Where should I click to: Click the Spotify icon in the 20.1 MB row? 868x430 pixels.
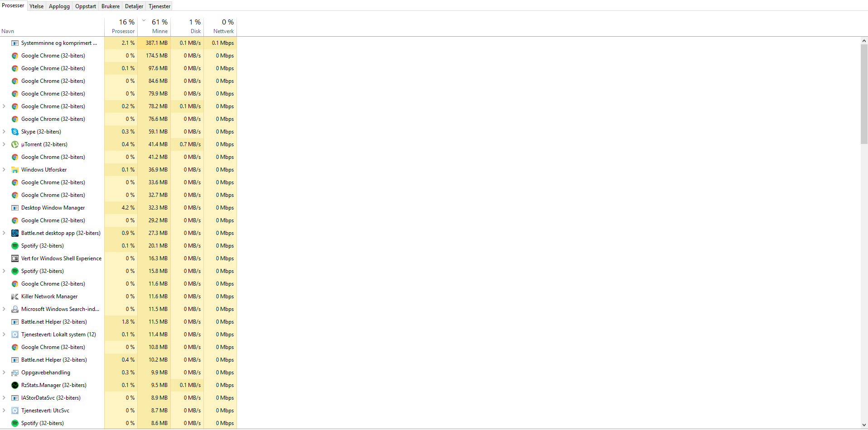point(15,246)
